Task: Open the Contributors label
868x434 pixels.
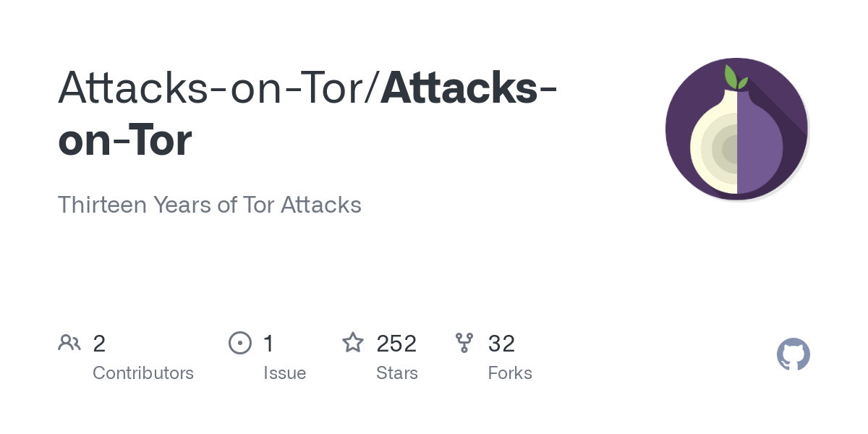Action: pos(143,373)
